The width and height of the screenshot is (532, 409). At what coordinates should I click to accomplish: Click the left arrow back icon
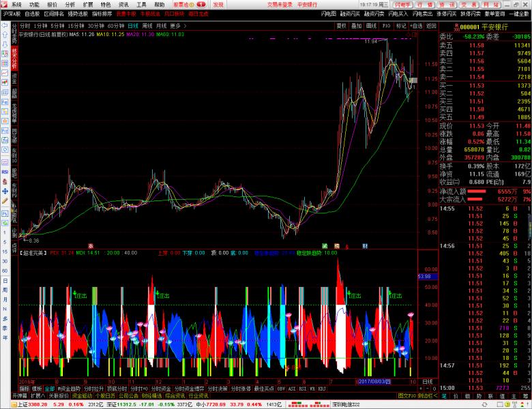(5, 26)
